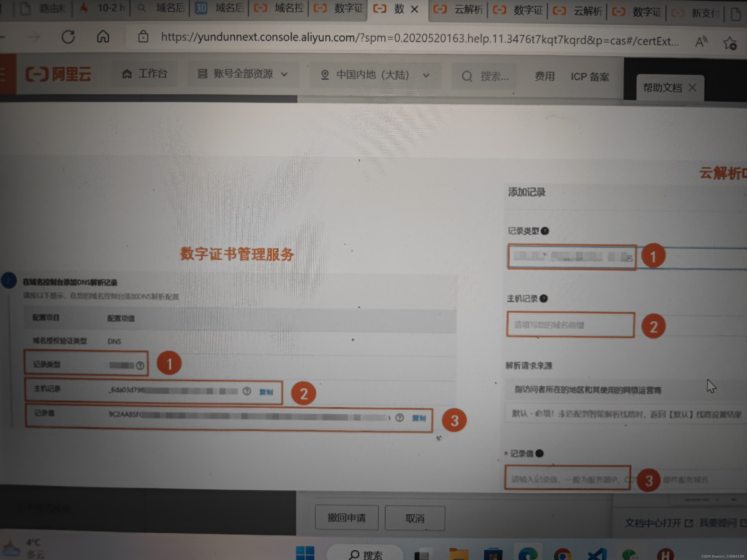Click the browser home icon
The height and width of the screenshot is (560, 747).
[x=103, y=36]
